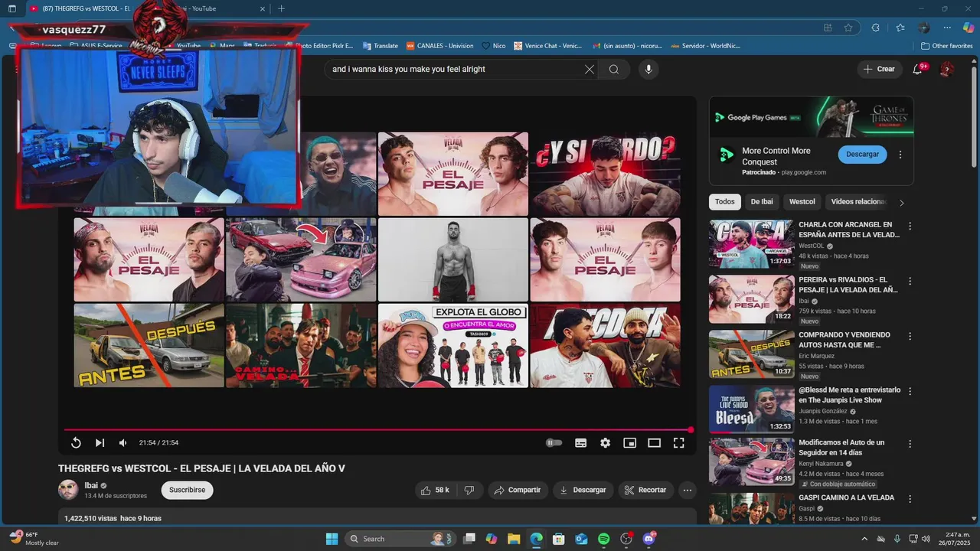Open the Translate bookmark
The height and width of the screenshot is (551, 980).
(381, 46)
